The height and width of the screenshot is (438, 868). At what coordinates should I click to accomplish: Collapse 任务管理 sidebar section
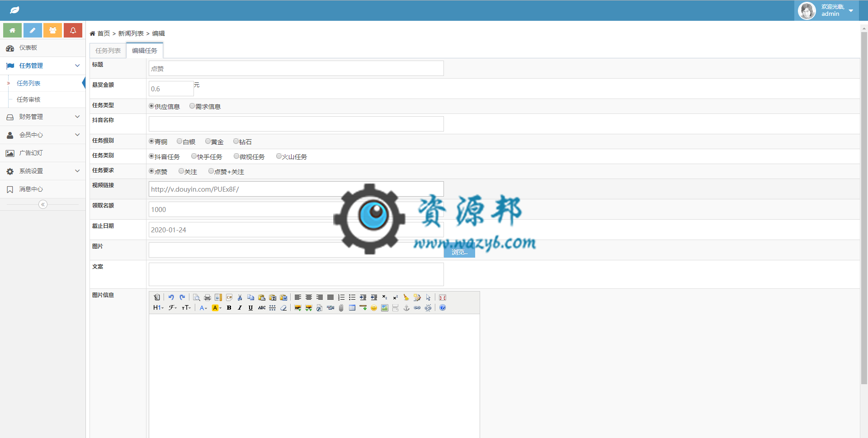point(42,66)
